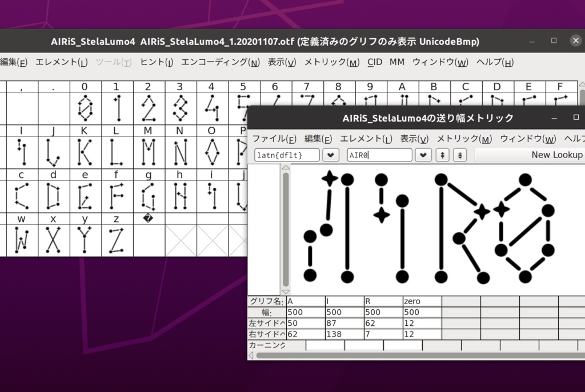Expand the latn{dflt} script dropdown arrow
Screen dimensions: 585x392
(331, 155)
